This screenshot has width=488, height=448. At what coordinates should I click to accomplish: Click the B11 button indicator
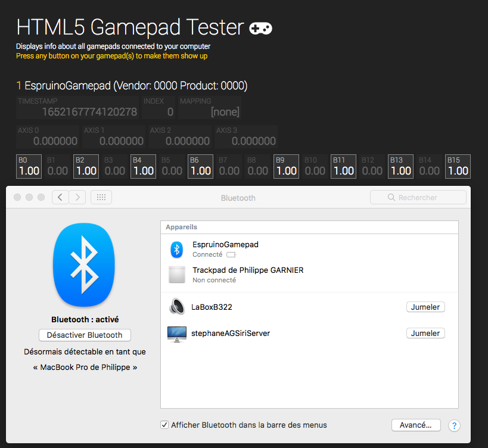[x=344, y=166]
